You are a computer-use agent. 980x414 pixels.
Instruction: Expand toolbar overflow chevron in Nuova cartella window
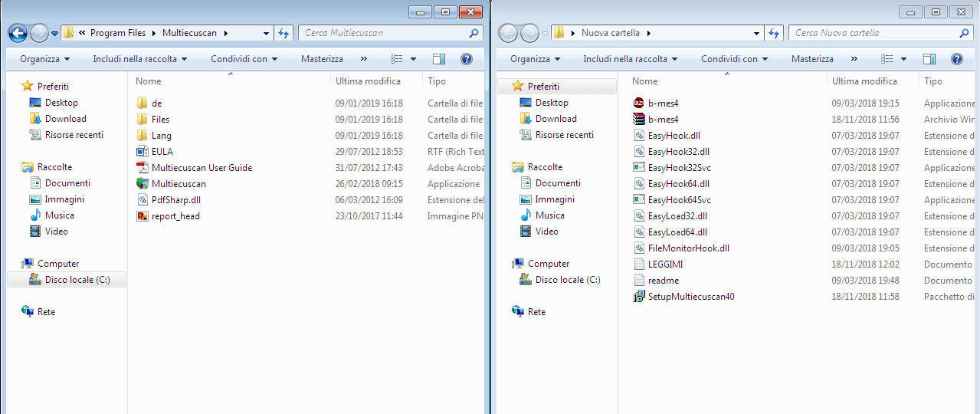coord(854,59)
